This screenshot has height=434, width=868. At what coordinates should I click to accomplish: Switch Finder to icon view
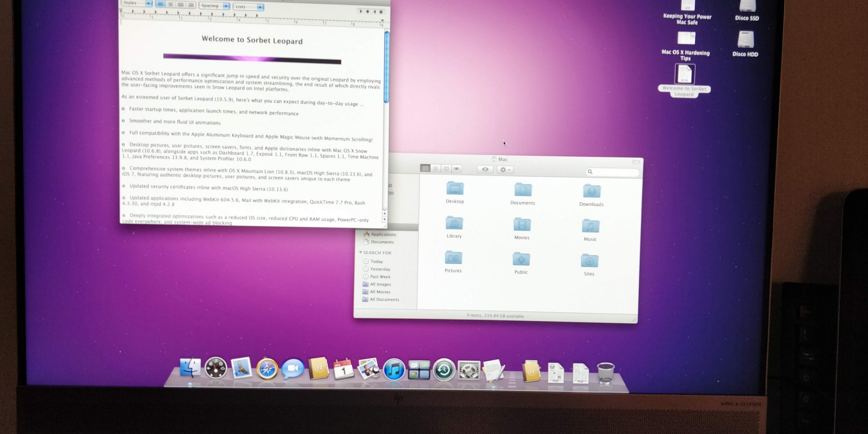click(425, 168)
